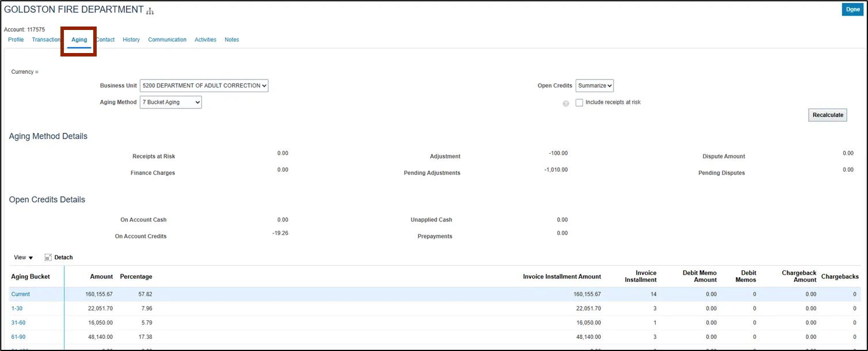Image resolution: width=868 pixels, height=351 pixels.
Task: Switch to the Profile tab
Action: (x=16, y=40)
